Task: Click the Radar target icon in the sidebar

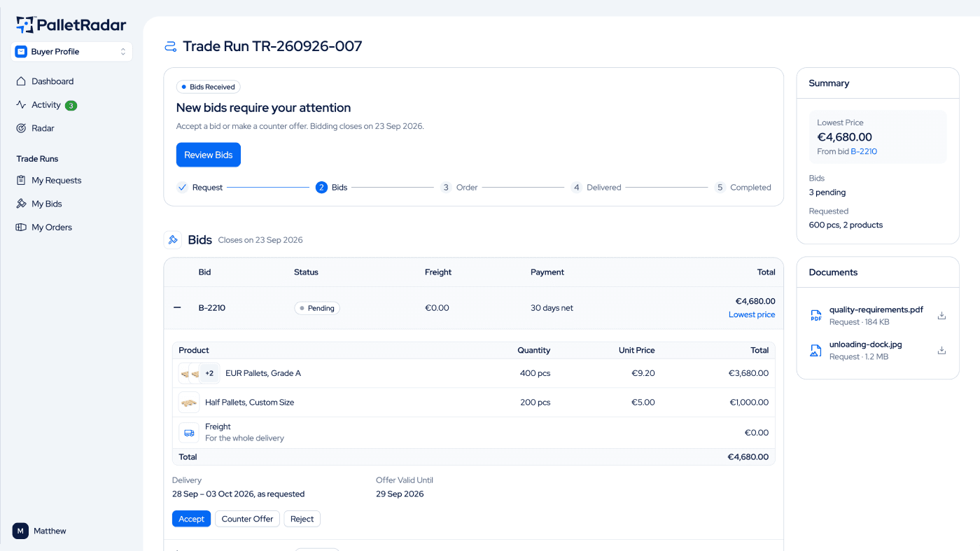Action: point(21,128)
